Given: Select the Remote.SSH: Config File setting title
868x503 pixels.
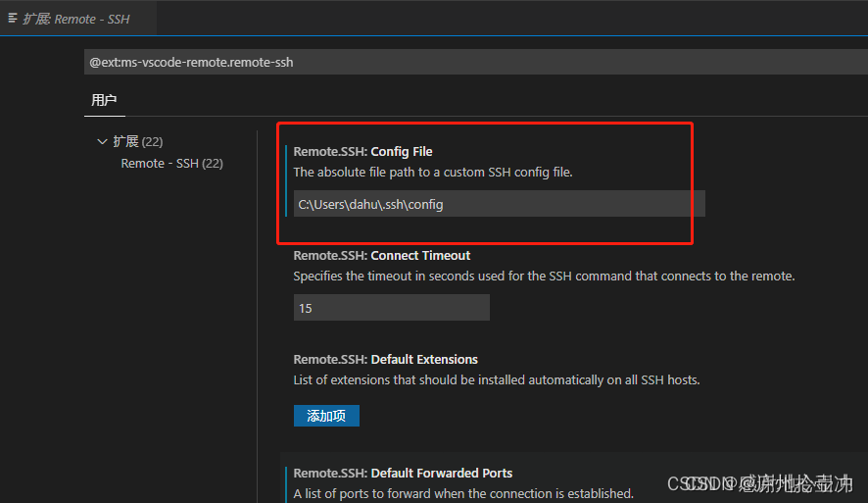Looking at the screenshot, I should [x=362, y=152].
